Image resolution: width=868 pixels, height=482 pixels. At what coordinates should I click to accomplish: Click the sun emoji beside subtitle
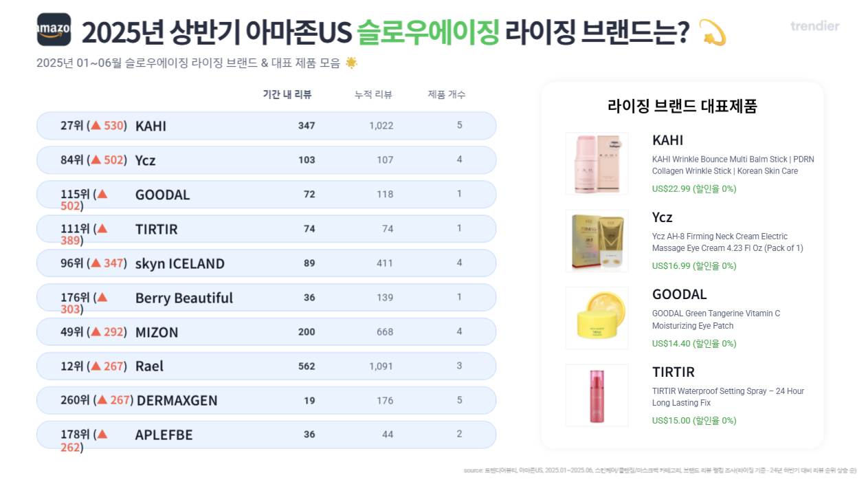pyautogui.click(x=351, y=63)
